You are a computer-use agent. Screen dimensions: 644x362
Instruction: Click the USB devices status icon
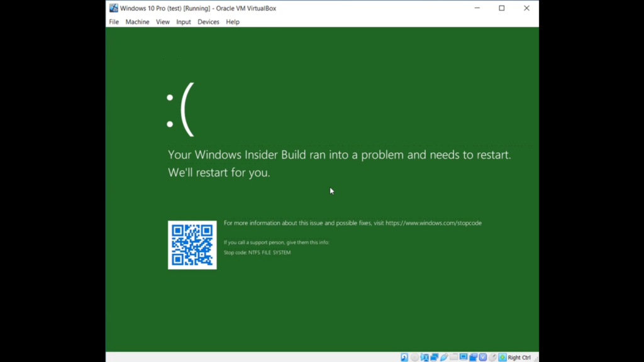(x=444, y=357)
